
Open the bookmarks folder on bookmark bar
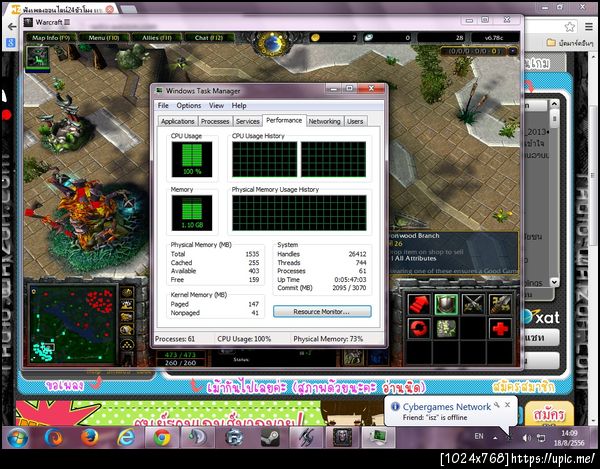coord(569,42)
